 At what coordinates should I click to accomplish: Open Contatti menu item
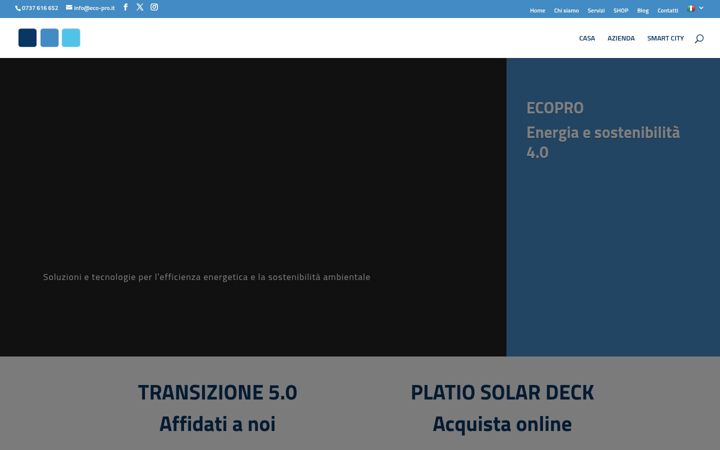(668, 11)
